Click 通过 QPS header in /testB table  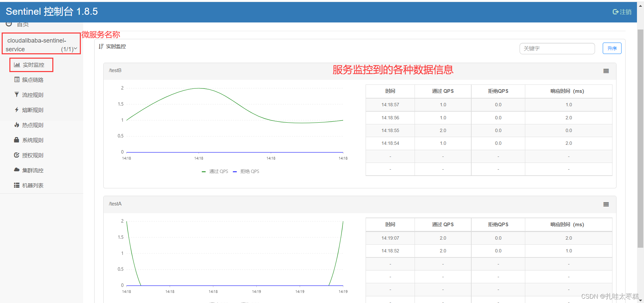pyautogui.click(x=443, y=91)
